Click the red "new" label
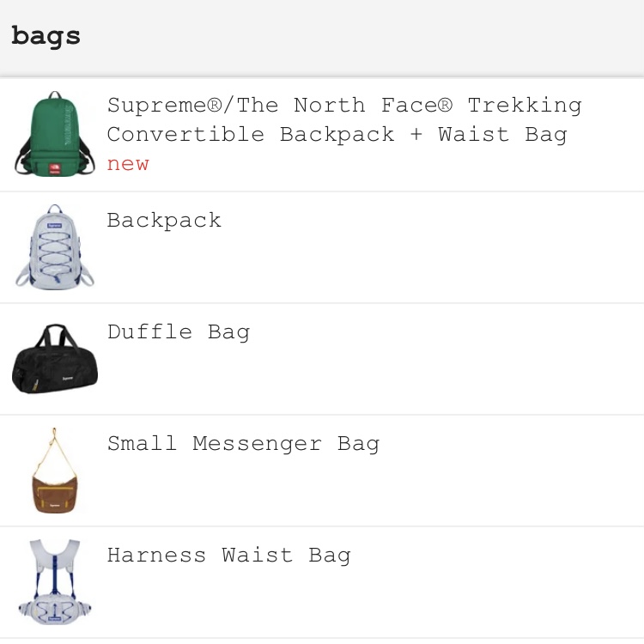Image resolution: width=644 pixels, height=644 pixels. click(x=128, y=164)
